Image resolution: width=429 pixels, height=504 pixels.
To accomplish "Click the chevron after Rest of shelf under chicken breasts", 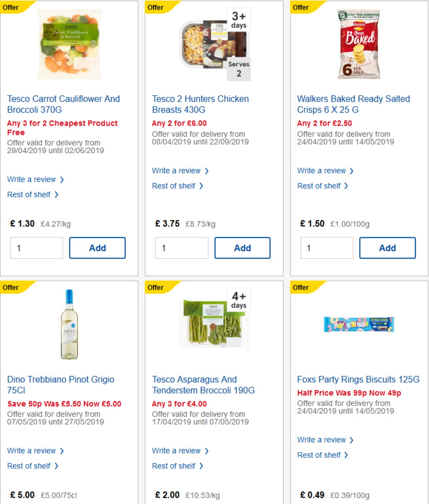I will pyautogui.click(x=201, y=186).
